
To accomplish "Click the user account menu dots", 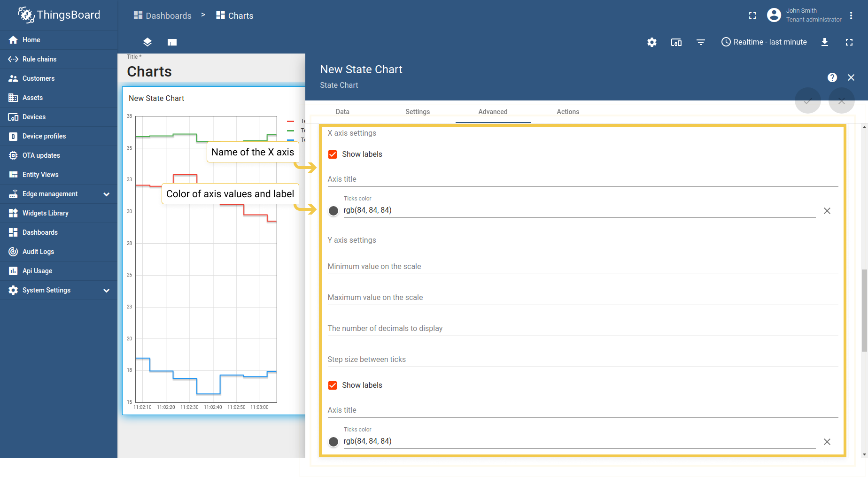I will click(x=851, y=15).
